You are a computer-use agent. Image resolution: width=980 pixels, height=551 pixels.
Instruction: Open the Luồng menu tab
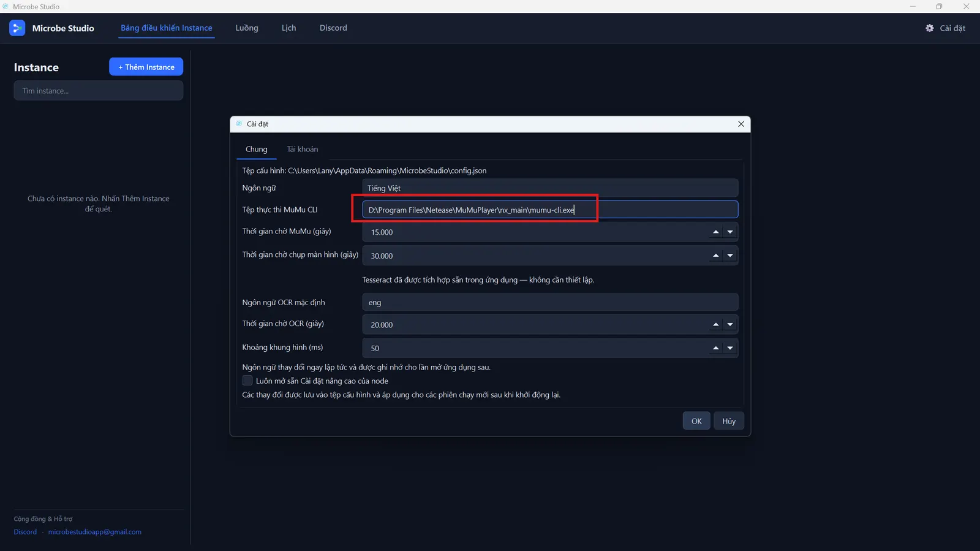(247, 28)
